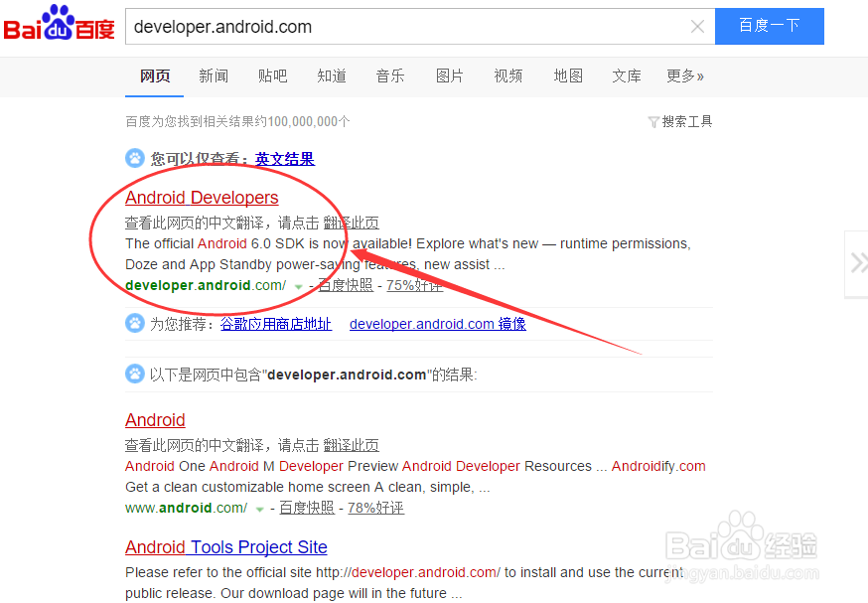
Task: Click 翻译此页 under Android Developers
Action: tap(351, 224)
